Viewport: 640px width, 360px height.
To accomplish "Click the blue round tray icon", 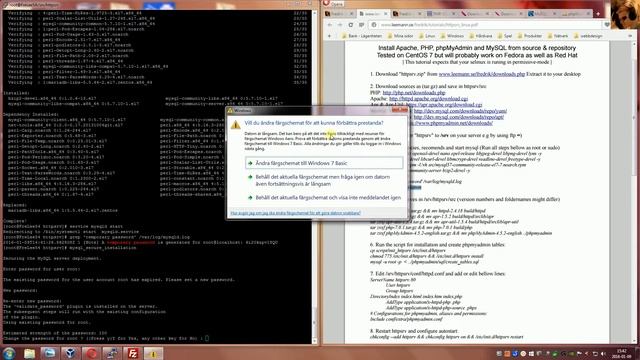I will click(515, 353).
